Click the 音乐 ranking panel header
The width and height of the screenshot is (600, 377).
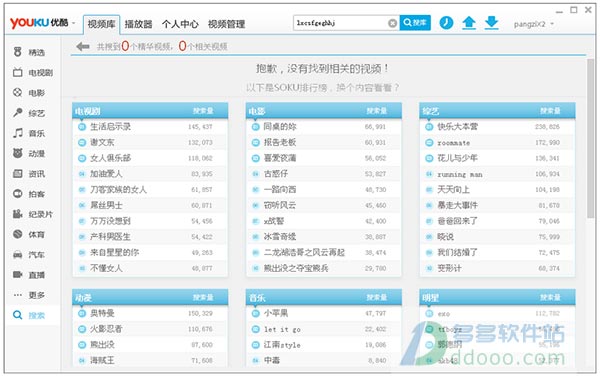324,297
